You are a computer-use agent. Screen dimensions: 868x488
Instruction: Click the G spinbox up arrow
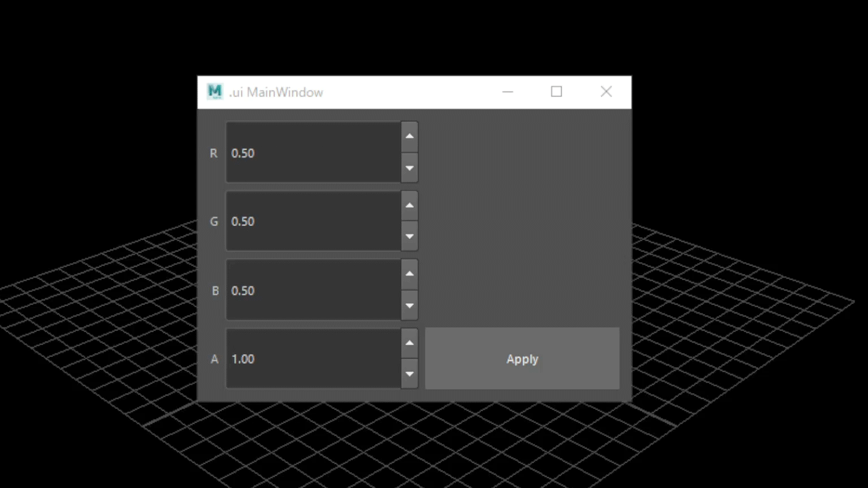click(x=410, y=206)
